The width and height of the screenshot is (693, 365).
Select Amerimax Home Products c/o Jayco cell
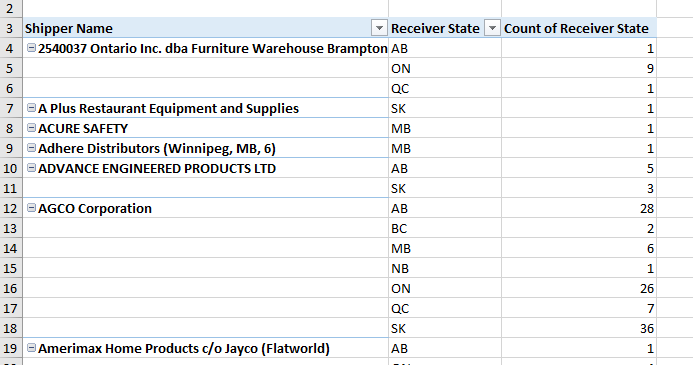[x=206, y=348]
